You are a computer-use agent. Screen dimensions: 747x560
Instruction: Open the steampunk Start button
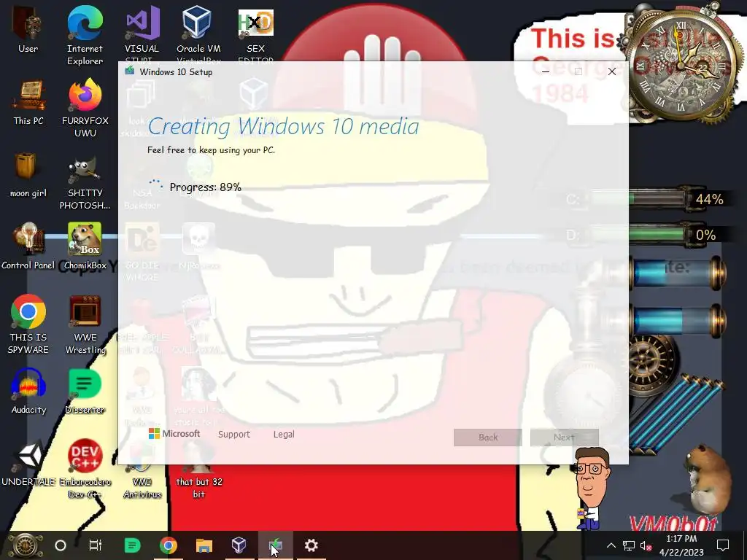24,545
